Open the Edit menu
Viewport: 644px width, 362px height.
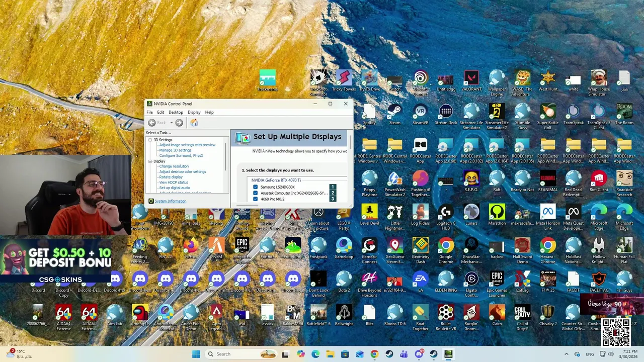(x=160, y=112)
